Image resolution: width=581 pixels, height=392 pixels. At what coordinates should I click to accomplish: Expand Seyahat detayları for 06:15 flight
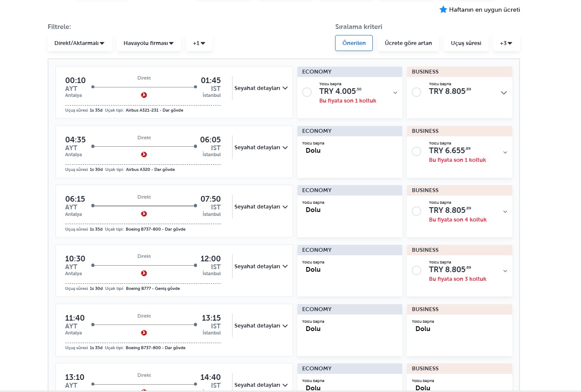click(261, 207)
